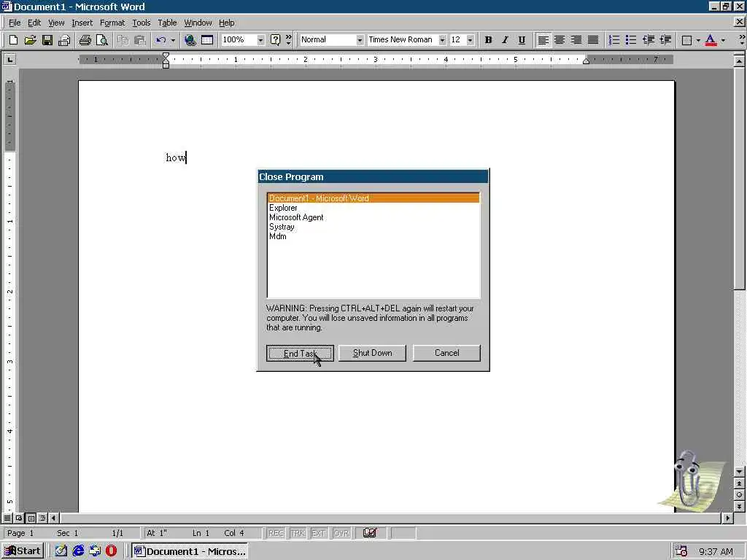Open the Style dropdown showing Normal
Screen dimensions: 747x560
point(360,40)
